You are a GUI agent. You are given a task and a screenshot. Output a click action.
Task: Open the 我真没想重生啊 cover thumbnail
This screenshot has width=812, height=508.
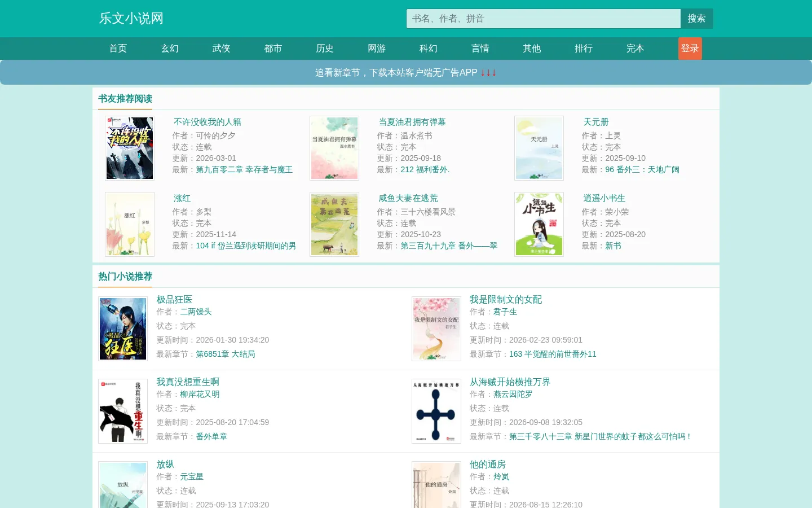[x=123, y=411]
